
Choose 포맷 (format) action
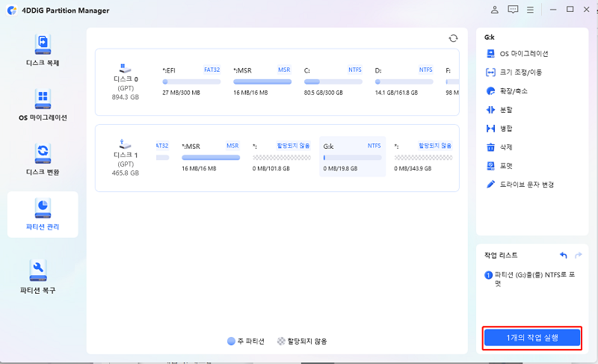click(499, 166)
